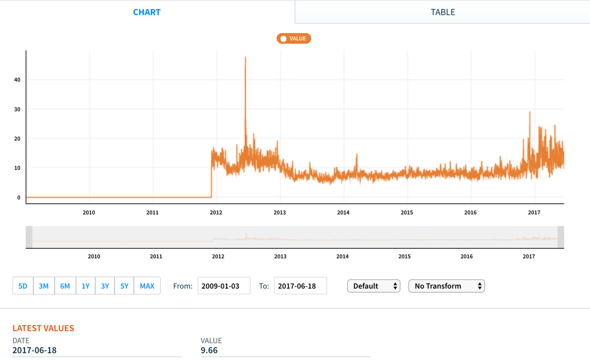Toggle the VALUE series legend pill
This screenshot has width=590, height=364.
pyautogui.click(x=294, y=39)
